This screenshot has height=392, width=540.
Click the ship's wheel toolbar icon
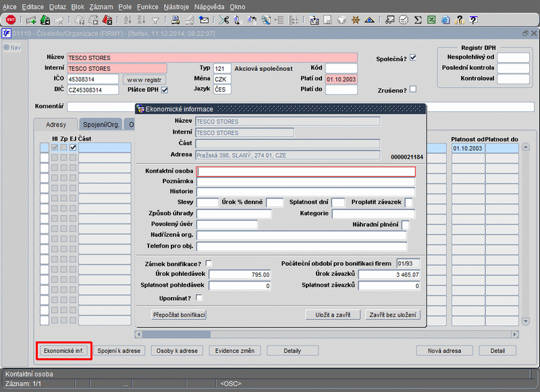tap(356, 20)
